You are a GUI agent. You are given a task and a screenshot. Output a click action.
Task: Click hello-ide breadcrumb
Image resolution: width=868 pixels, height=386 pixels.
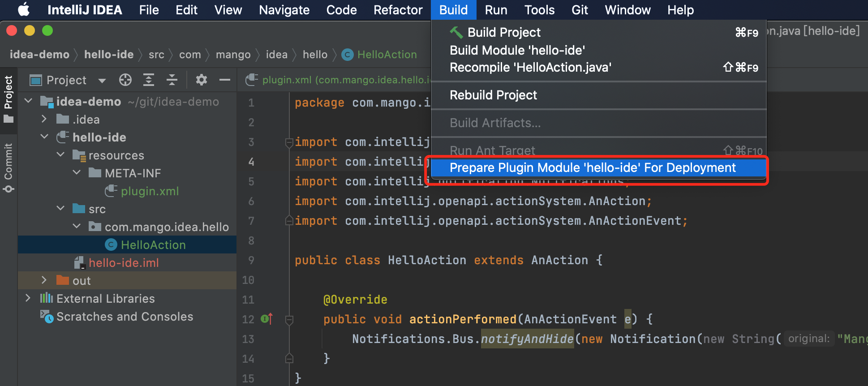109,55
